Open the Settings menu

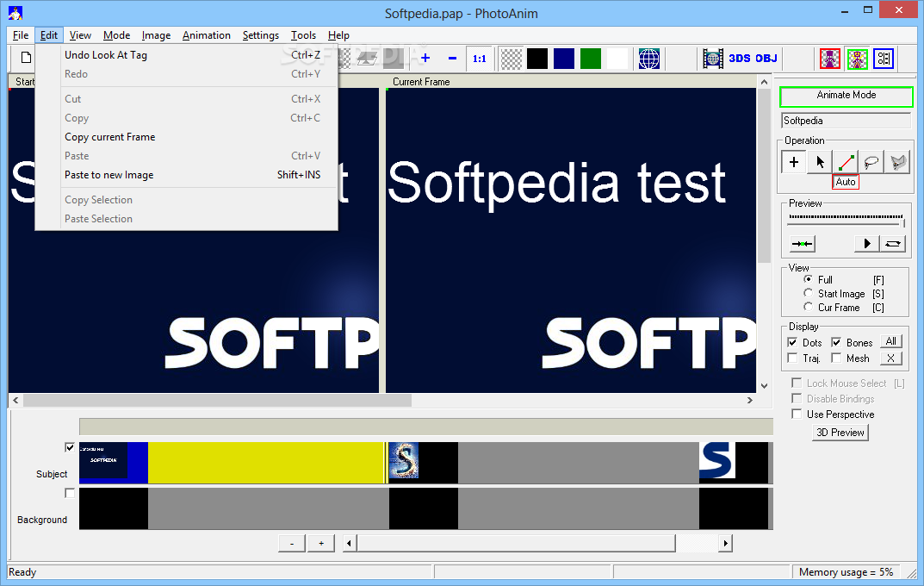click(x=260, y=35)
